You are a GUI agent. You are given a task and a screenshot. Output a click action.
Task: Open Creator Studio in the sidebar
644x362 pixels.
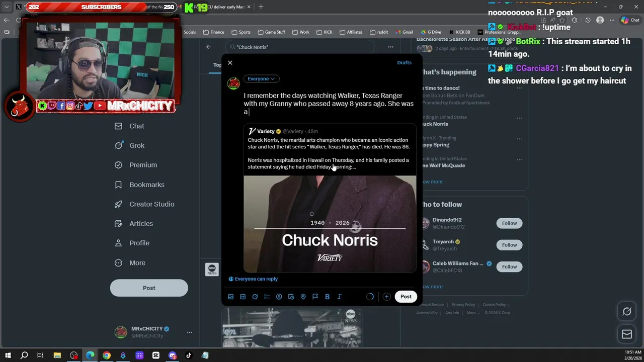[144, 204]
